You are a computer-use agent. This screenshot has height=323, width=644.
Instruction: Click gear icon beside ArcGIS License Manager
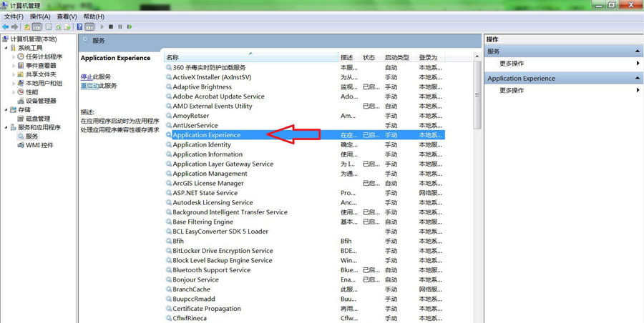pos(169,183)
